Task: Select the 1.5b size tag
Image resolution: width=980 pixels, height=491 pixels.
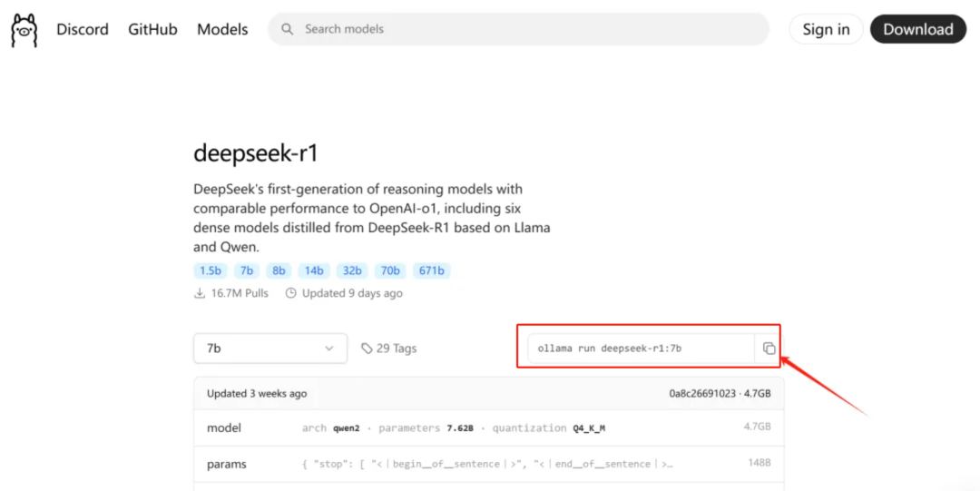Action: click(x=210, y=270)
